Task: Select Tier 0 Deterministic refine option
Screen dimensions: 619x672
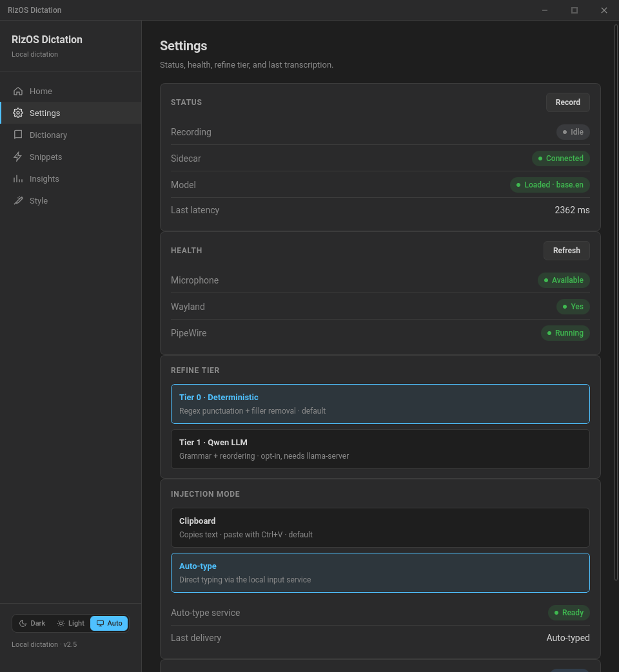Action: pos(380,404)
